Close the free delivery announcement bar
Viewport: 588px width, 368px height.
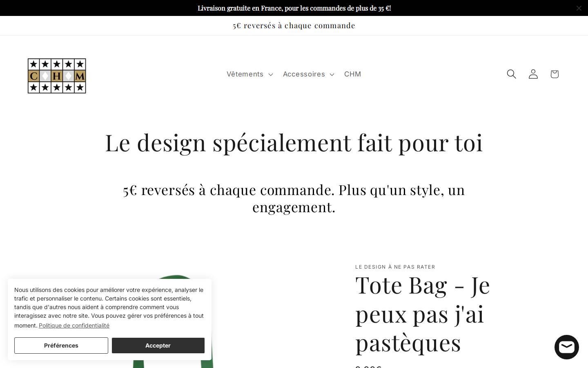coord(579,8)
